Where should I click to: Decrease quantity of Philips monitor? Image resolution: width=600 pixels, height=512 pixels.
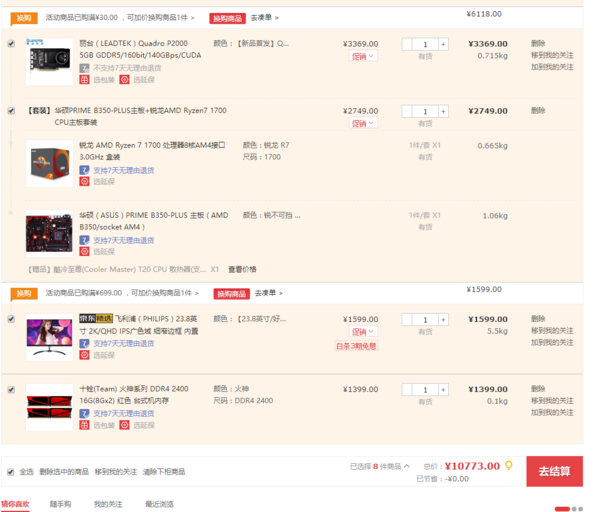pyautogui.click(x=407, y=320)
